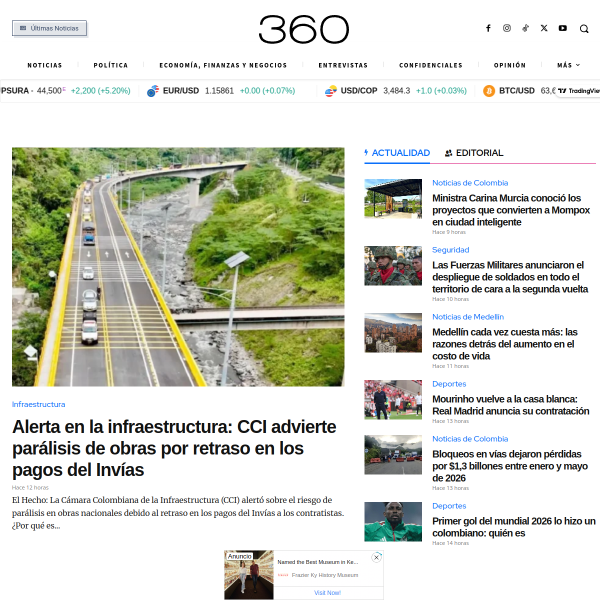This screenshot has height=600, width=600.
Task: Open the Fuerzas Militares soldiers article
Action: [x=510, y=277]
